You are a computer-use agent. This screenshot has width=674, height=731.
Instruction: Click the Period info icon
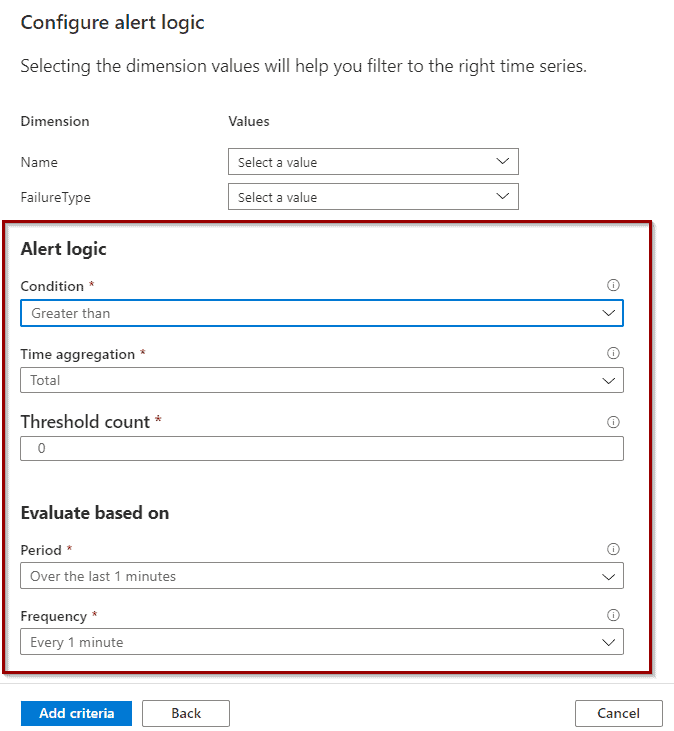pyautogui.click(x=613, y=549)
